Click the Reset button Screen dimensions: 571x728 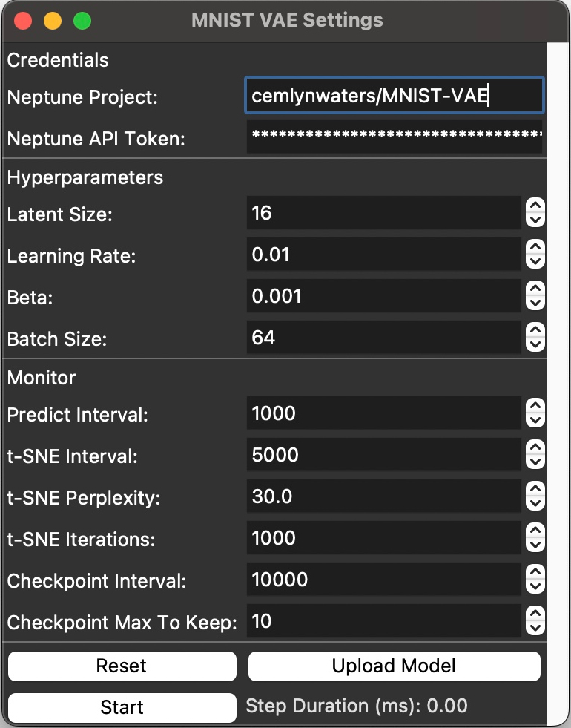point(122,666)
